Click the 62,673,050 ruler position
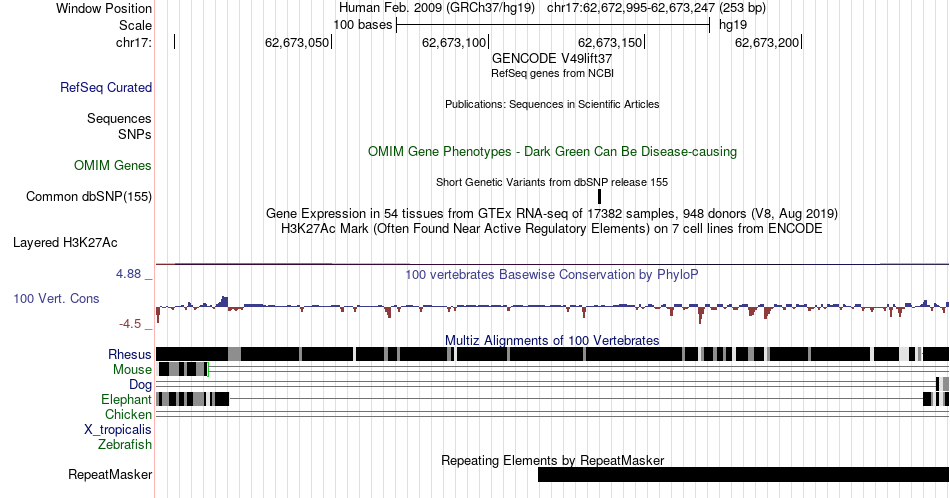Screen dimensions: 950x498 (297, 42)
